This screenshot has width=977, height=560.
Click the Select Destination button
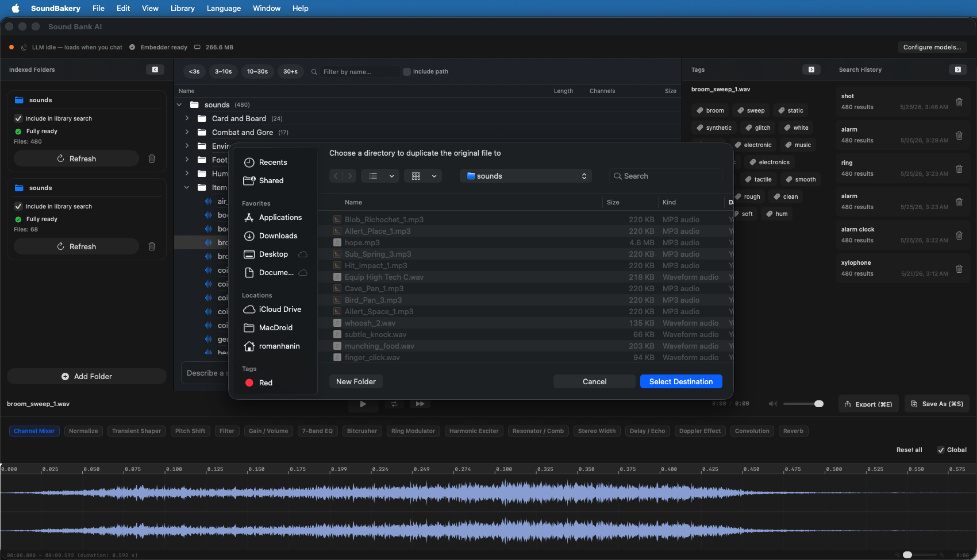coord(681,381)
